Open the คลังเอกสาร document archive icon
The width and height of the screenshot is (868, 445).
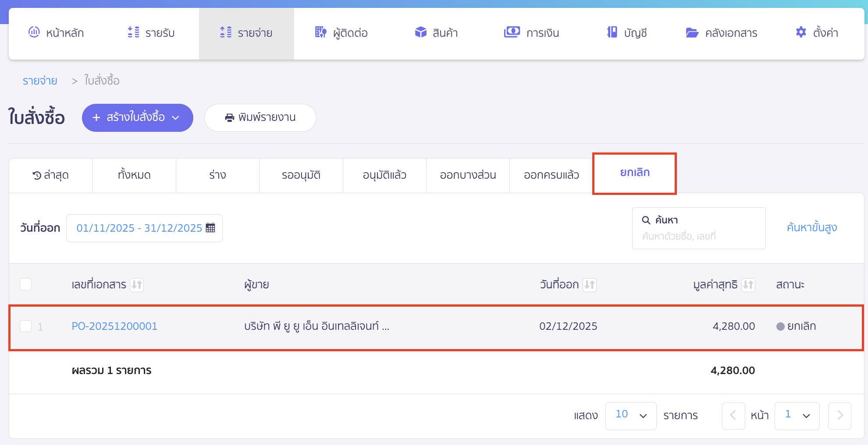tap(692, 32)
